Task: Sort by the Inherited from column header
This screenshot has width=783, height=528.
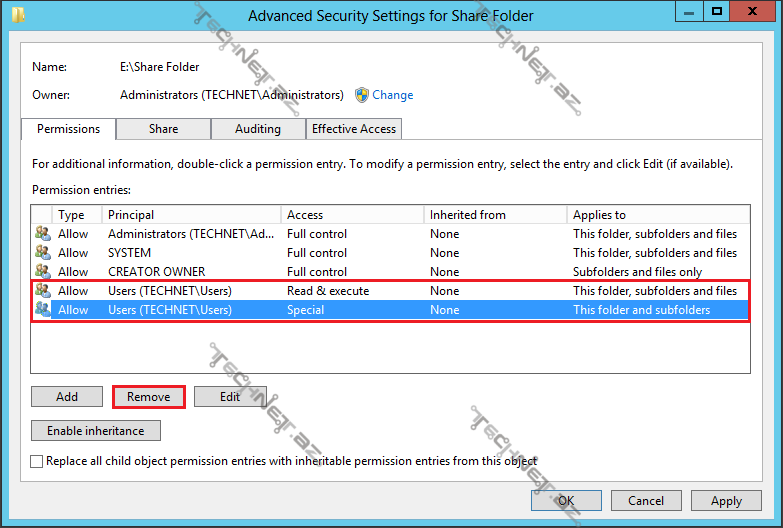Action: [494, 215]
